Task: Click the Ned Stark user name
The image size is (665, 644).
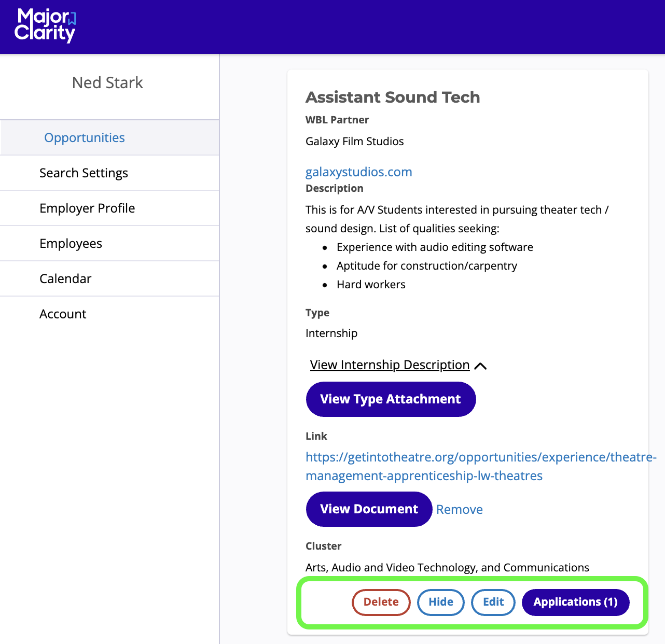Action: (x=107, y=83)
